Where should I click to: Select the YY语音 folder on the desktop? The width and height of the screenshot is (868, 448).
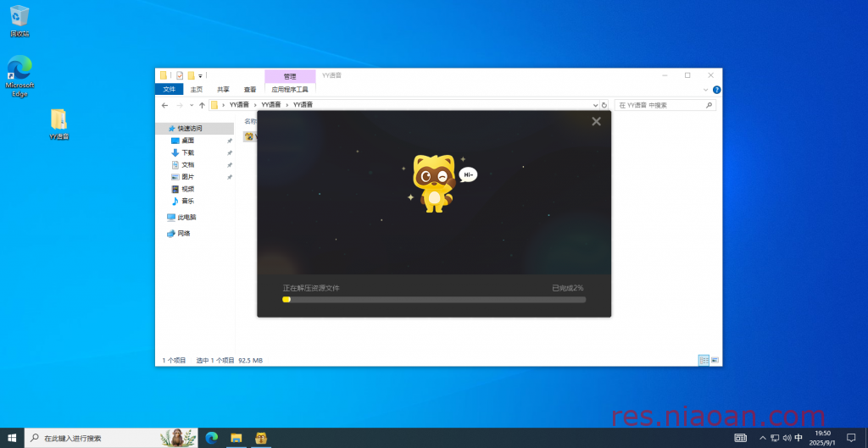click(58, 124)
